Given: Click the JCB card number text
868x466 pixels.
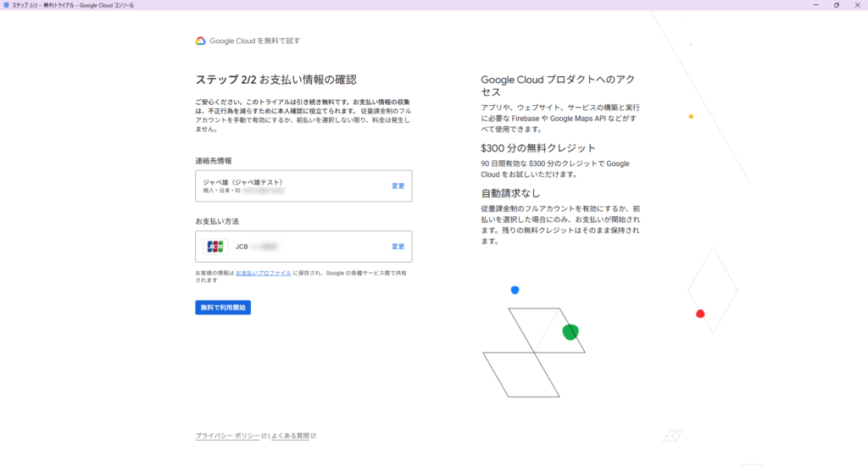Looking at the screenshot, I should (x=256, y=247).
